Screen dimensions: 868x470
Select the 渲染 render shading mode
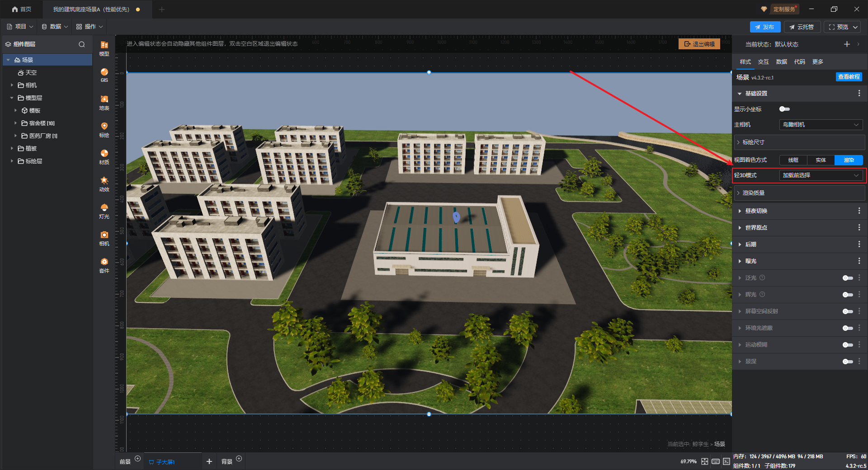point(849,160)
